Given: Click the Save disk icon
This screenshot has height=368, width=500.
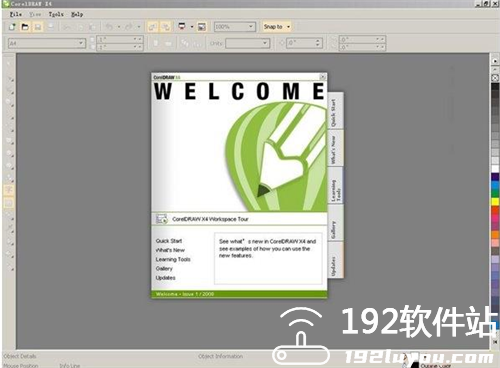Looking at the screenshot, I should click(38, 27).
